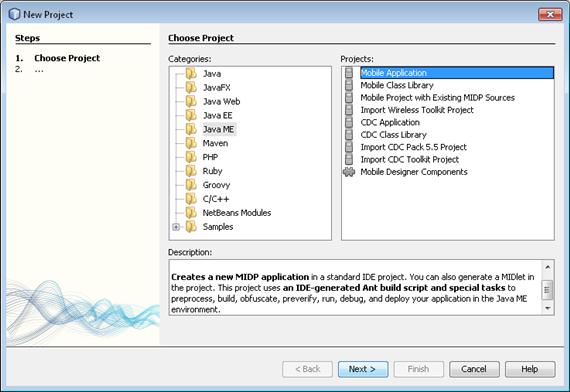570x392 pixels.
Task: Click the NetBeans Modules folder icon
Action: click(191, 212)
